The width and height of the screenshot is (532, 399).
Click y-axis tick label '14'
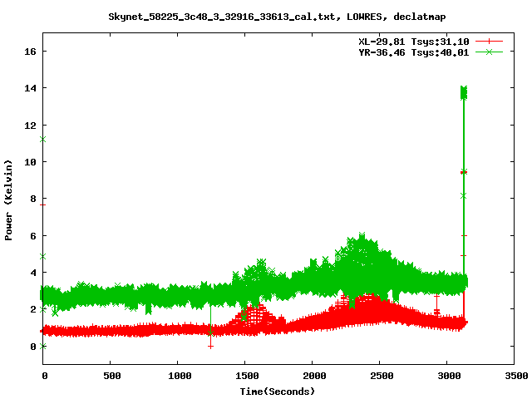(30, 88)
